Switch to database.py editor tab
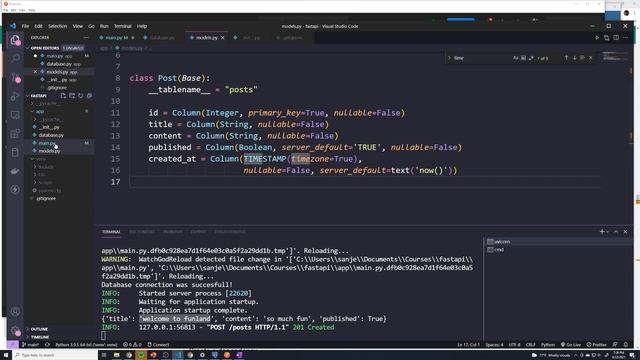This screenshot has width=640, height=360. click(x=162, y=38)
